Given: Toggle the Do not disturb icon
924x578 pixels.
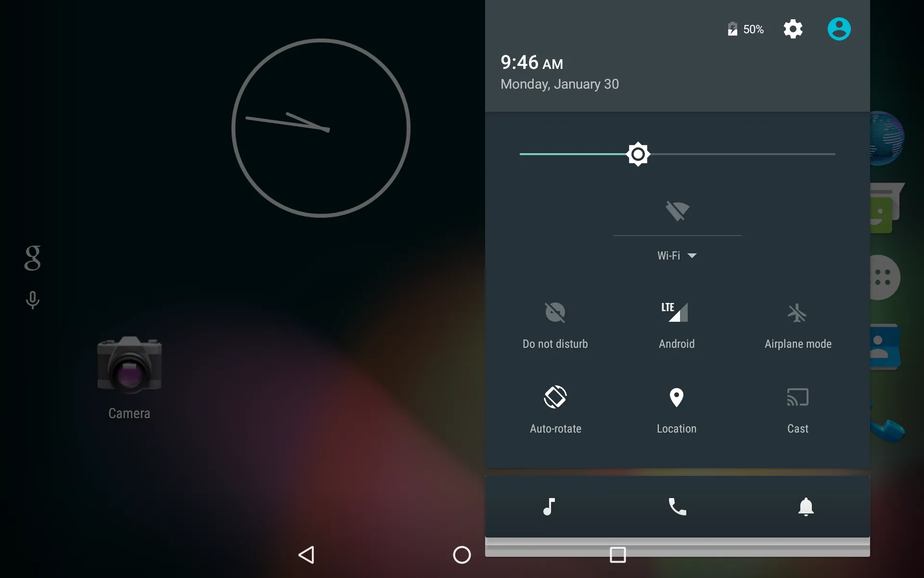Looking at the screenshot, I should (555, 312).
